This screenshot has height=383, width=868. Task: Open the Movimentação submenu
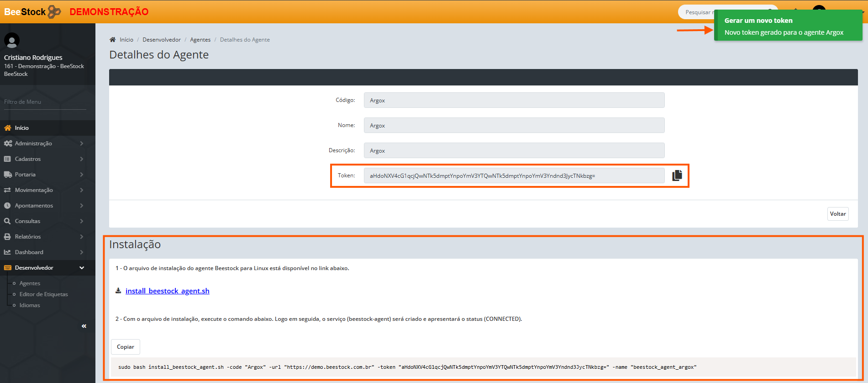34,190
